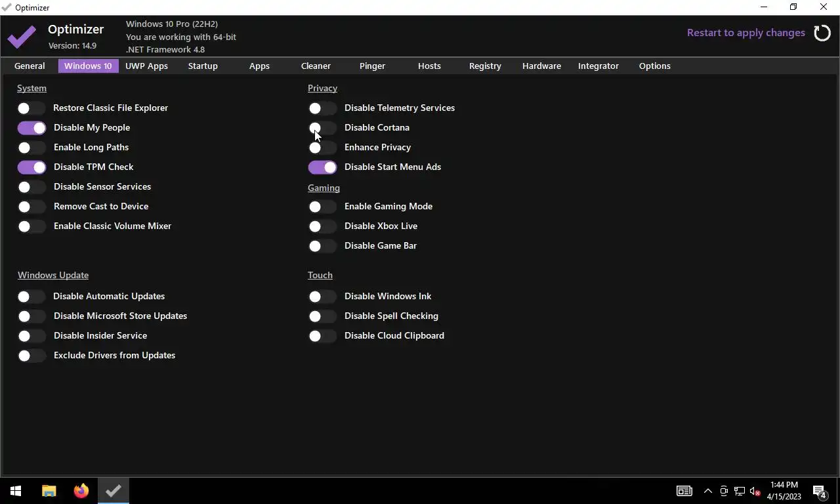
Task: Click the System section heading
Action: coord(31,88)
